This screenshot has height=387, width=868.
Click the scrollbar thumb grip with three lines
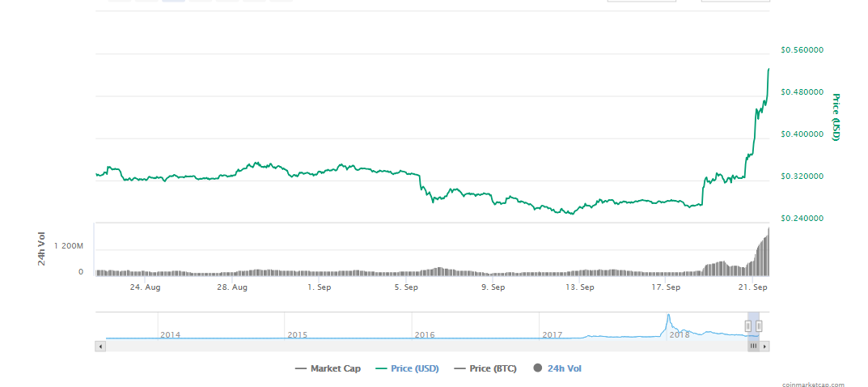point(753,347)
